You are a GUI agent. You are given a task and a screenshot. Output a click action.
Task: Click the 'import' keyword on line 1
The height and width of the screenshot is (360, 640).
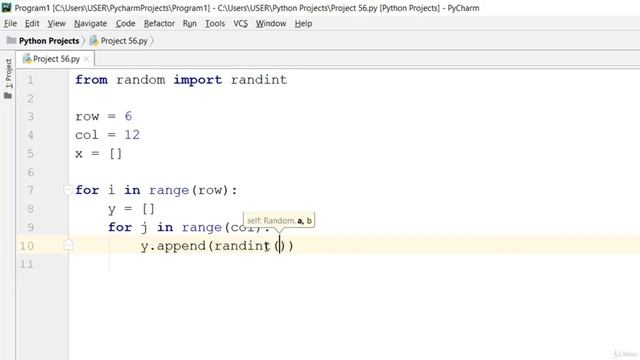click(x=198, y=80)
